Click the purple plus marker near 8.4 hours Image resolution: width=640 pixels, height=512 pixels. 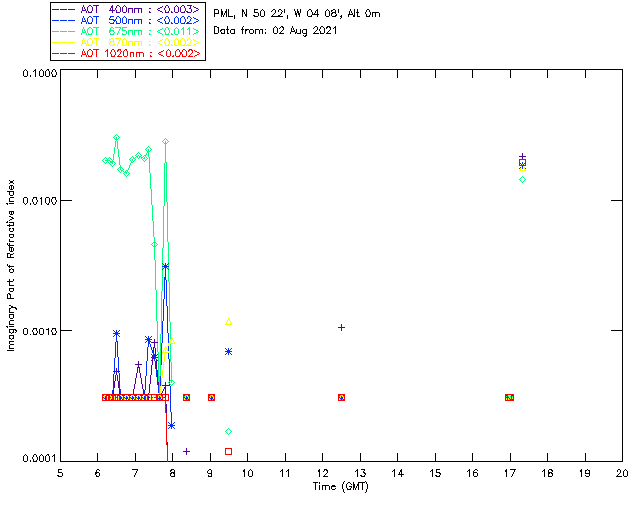(187, 452)
